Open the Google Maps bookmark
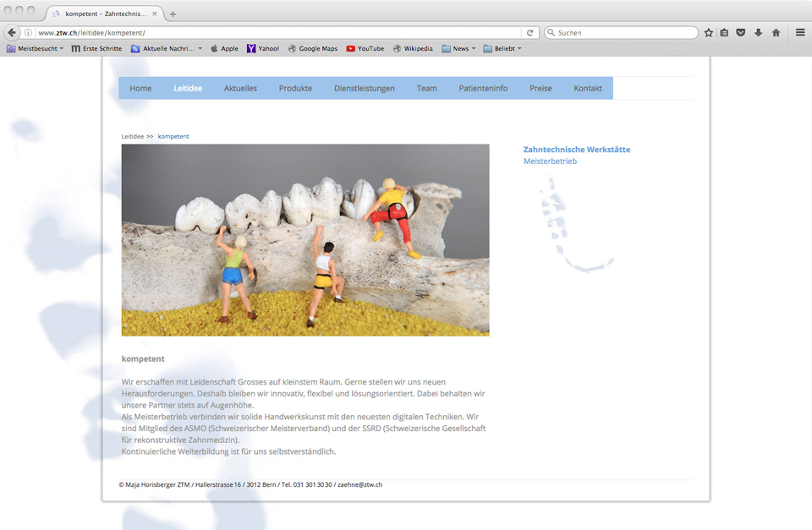The height and width of the screenshot is (530, 812). [x=313, y=49]
